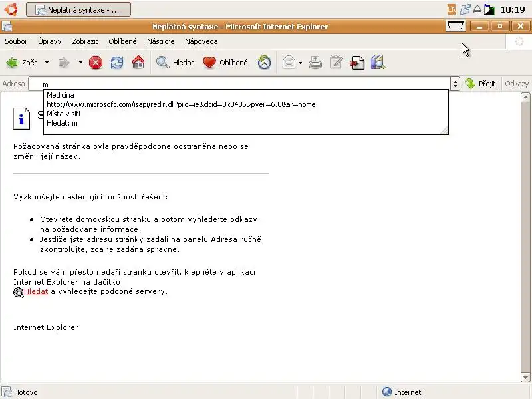This screenshot has width=532, height=399.
Task: Click the Internet zone globe icon
Action: point(386,392)
